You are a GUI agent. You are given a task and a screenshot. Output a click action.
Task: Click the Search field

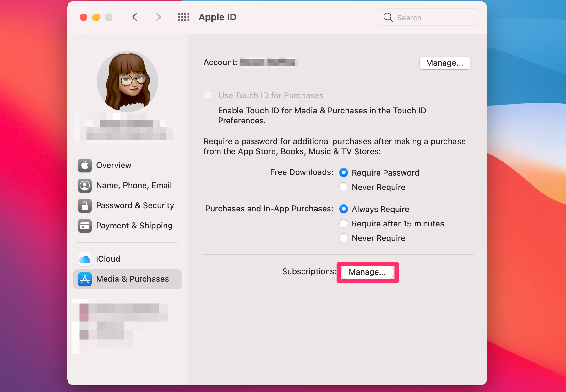pos(428,17)
